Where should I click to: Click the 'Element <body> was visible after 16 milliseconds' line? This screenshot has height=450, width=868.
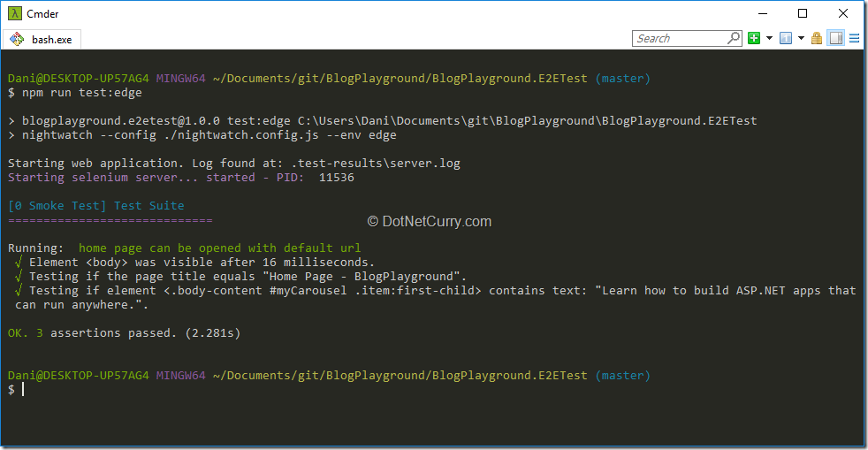pos(194,262)
